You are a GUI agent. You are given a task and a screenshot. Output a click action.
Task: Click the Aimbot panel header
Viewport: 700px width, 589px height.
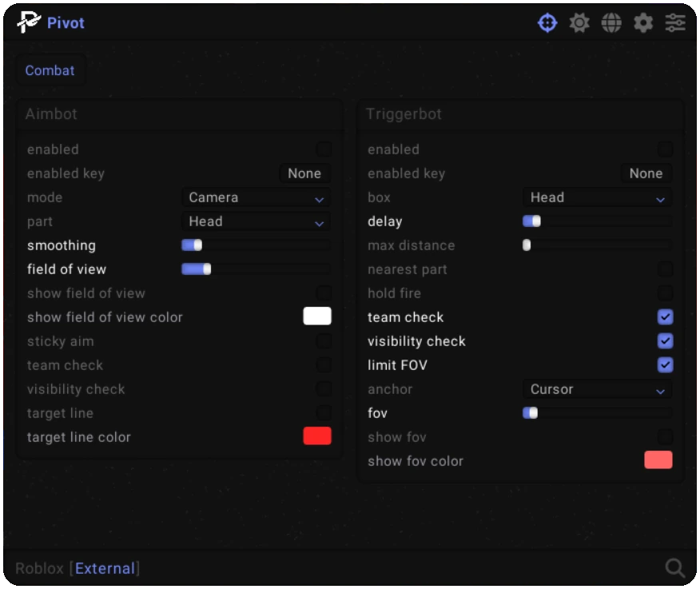point(180,114)
